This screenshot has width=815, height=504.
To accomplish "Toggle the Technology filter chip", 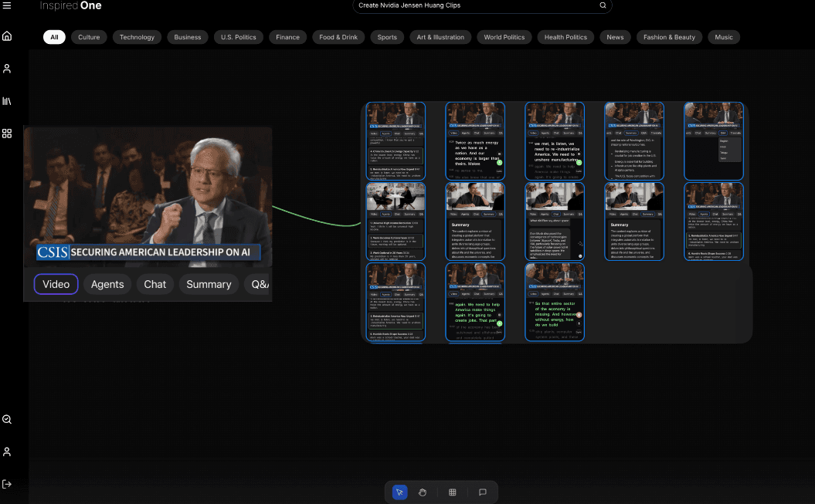I will click(137, 36).
